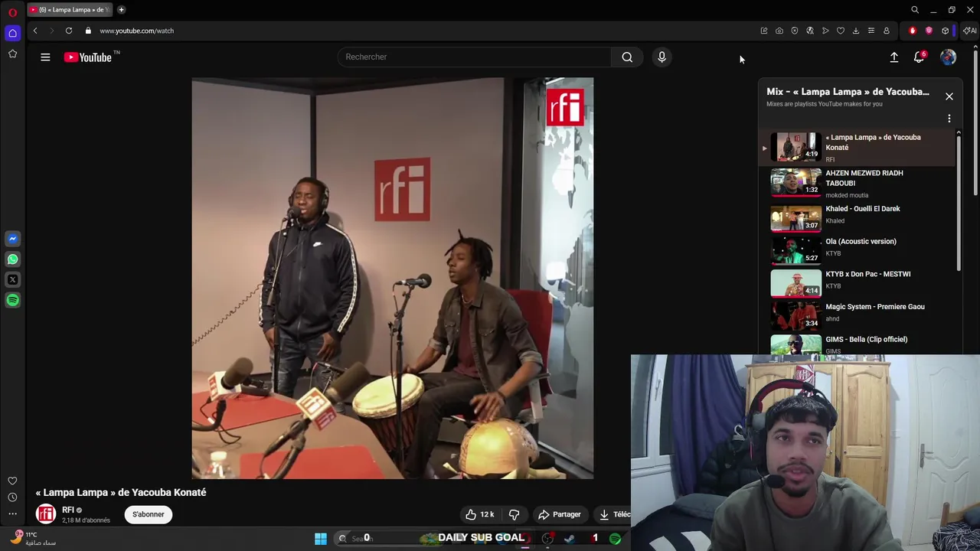The height and width of the screenshot is (551, 980).
Task: Open Opera tab search magnifier
Action: tap(914, 10)
